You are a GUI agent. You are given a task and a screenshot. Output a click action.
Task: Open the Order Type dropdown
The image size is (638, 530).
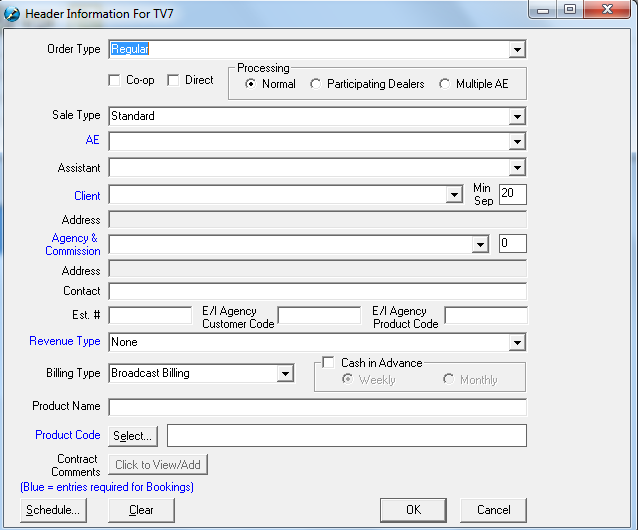coord(517,49)
